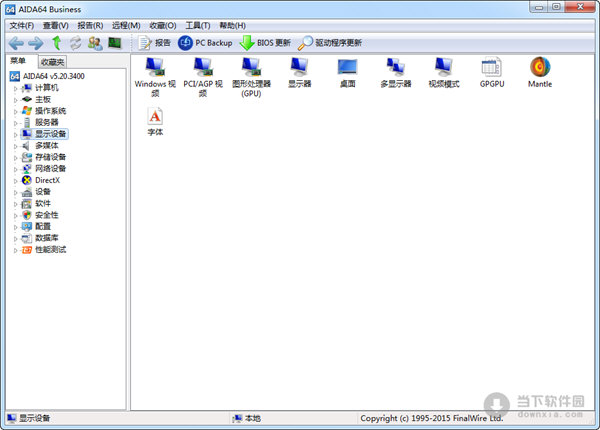
Task: Switch to the 收藏夹 tab
Action: point(52,62)
